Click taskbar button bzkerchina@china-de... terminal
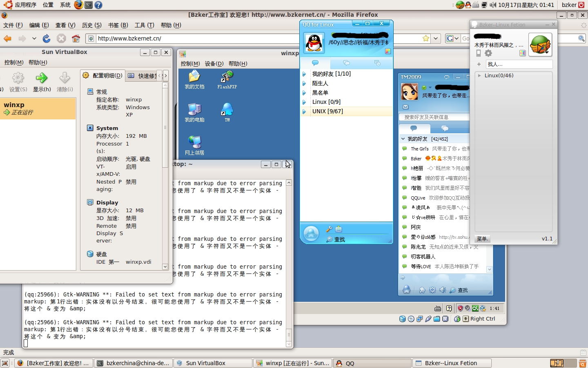This screenshot has height=368, width=588. point(133,363)
